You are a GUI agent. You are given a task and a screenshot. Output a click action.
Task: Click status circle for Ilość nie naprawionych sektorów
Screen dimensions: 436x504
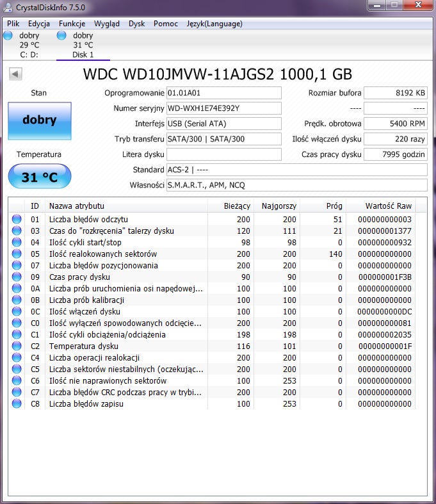(x=17, y=380)
